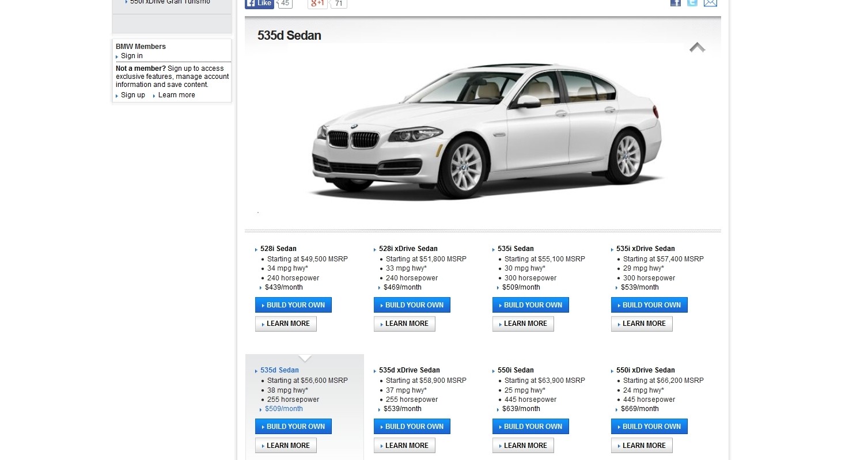
Task: Open the 528i xDrive Sedan model link
Action: click(408, 249)
